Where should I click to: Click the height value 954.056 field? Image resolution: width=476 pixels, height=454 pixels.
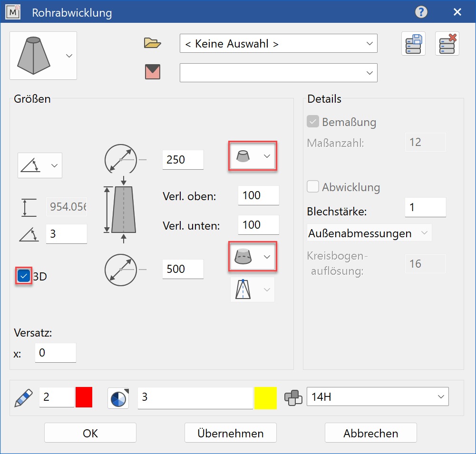coord(67,207)
